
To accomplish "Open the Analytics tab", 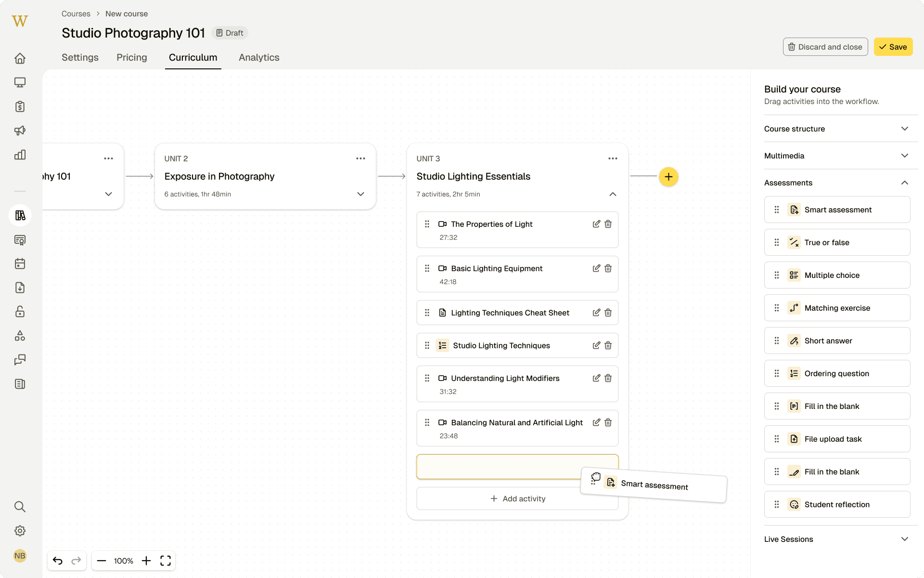I will [x=259, y=57].
